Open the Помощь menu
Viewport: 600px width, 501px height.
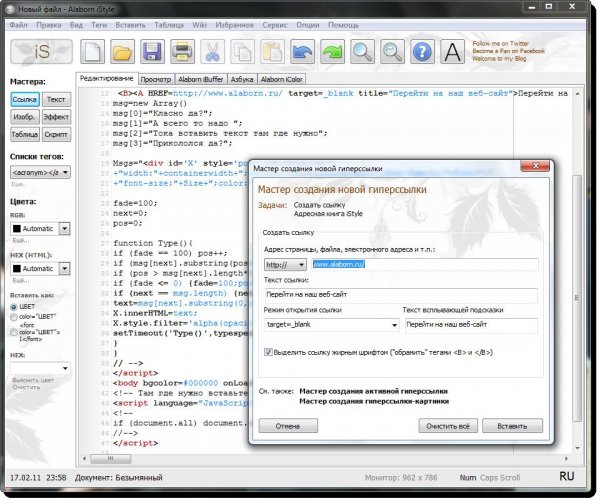(x=343, y=25)
